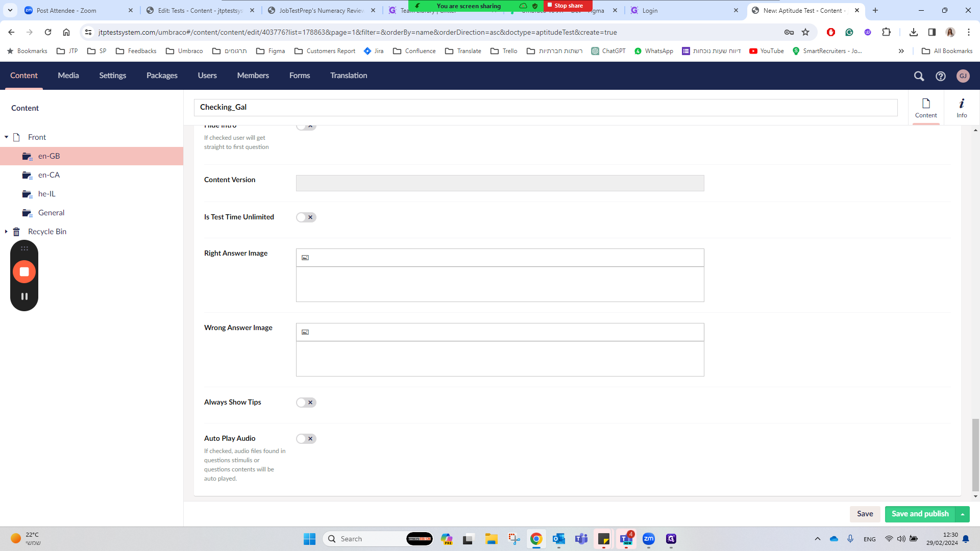Open the YouTube bookmark

[767, 51]
